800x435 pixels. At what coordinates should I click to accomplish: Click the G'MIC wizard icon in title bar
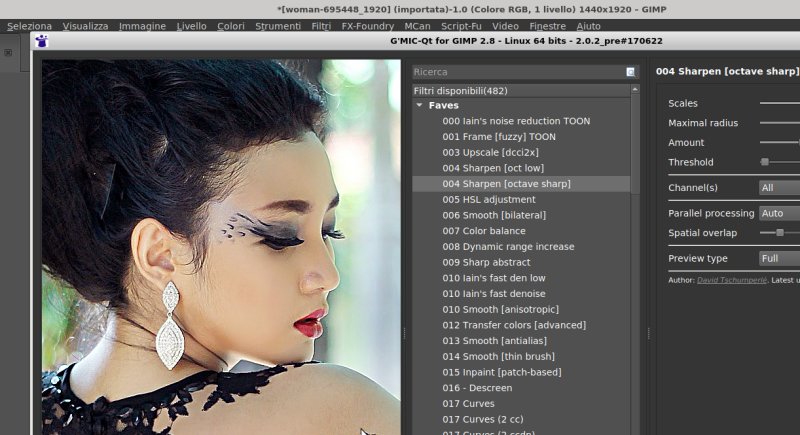(41, 41)
